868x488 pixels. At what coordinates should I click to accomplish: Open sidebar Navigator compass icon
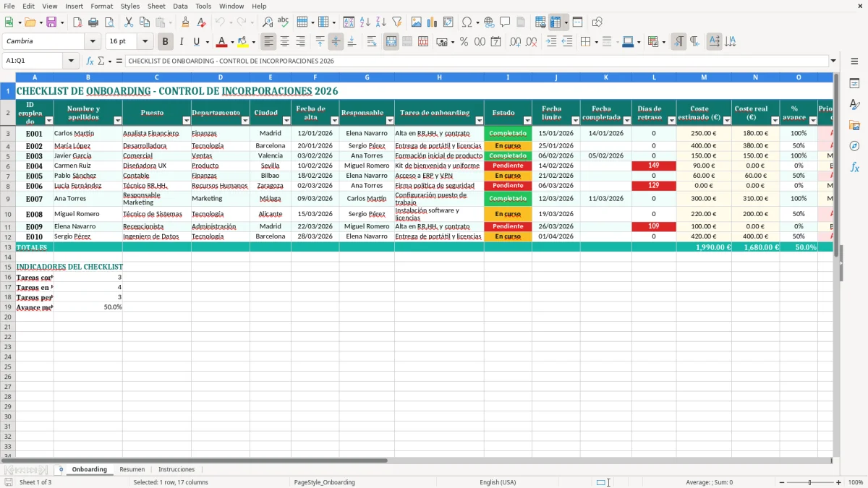click(x=854, y=146)
